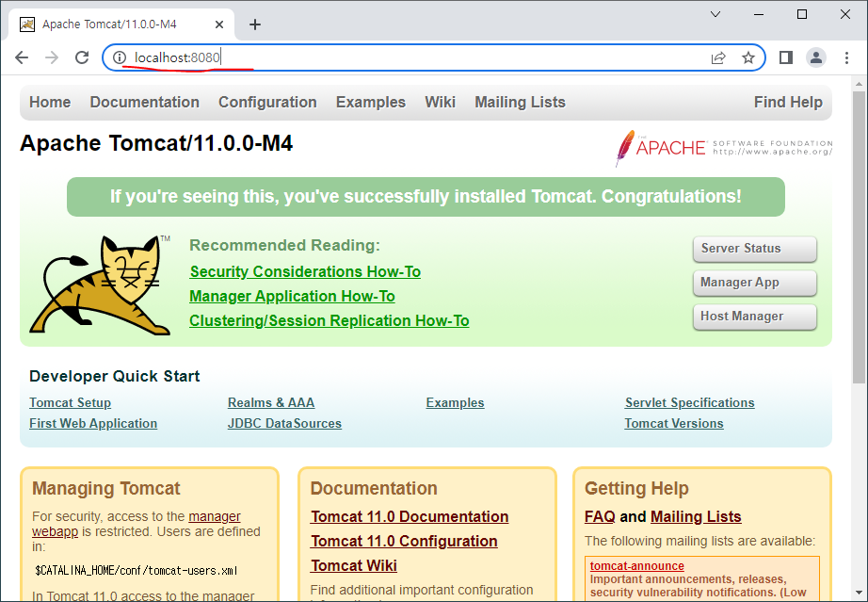This screenshot has width=868, height=602.
Task: Open Home in the navigation bar
Action: click(50, 103)
